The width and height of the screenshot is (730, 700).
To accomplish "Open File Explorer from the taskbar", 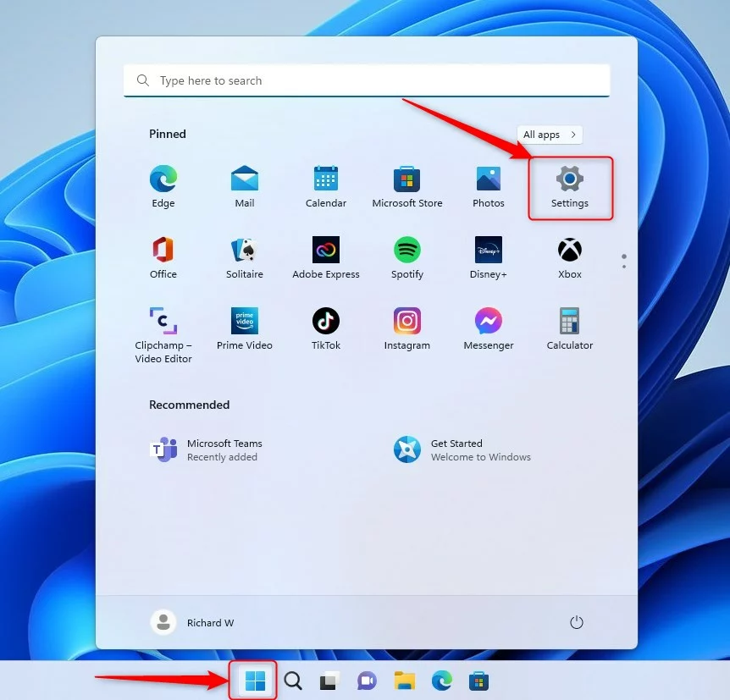I will click(405, 680).
